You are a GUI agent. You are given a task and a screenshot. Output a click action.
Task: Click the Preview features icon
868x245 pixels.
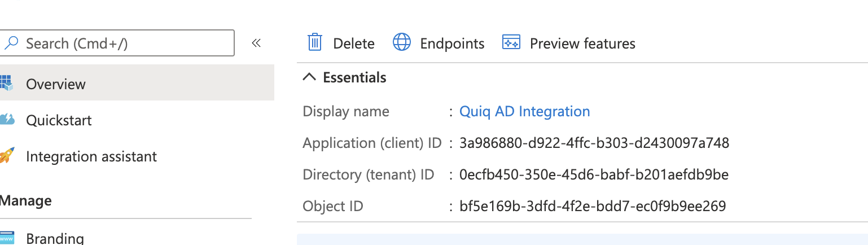511,43
